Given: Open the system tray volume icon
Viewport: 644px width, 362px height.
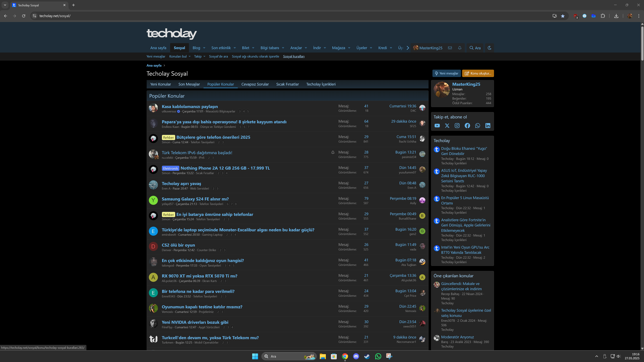Looking at the screenshot, I should coord(618,356).
